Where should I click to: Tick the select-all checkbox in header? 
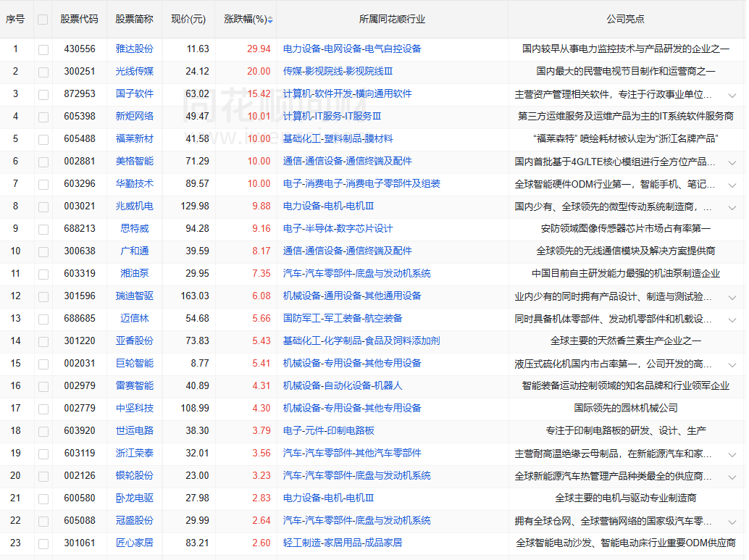point(43,20)
